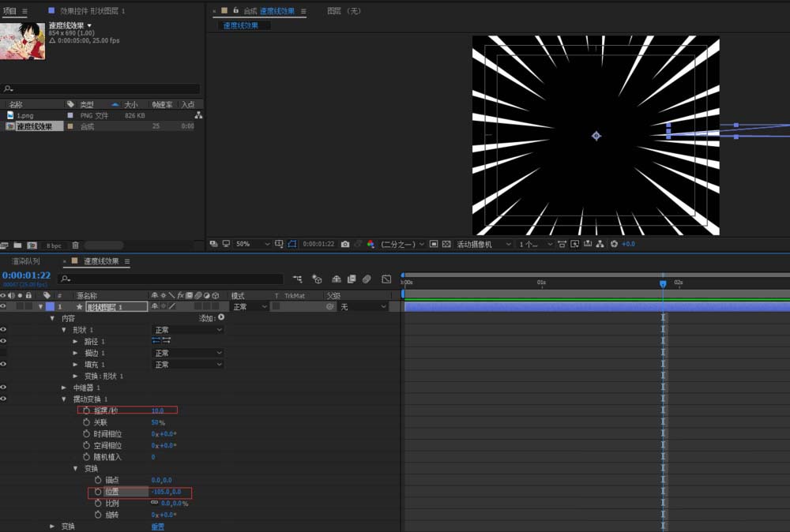Click the snapshot camera icon in viewer
This screenshot has width=790, height=532.
(345, 245)
